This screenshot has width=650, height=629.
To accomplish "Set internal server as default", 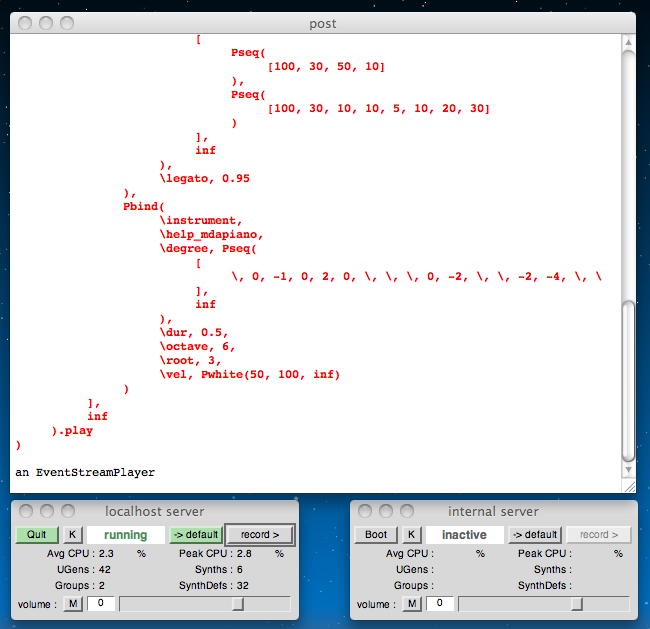I will (535, 534).
